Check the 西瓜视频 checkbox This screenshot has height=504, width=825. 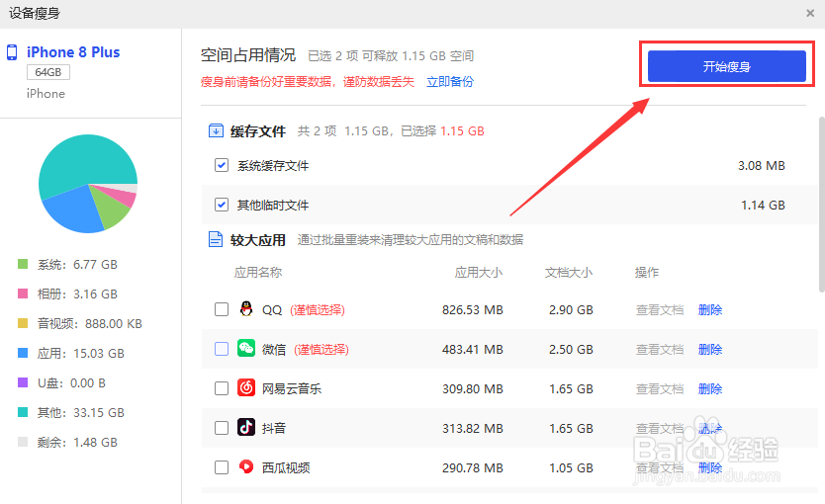click(222, 467)
